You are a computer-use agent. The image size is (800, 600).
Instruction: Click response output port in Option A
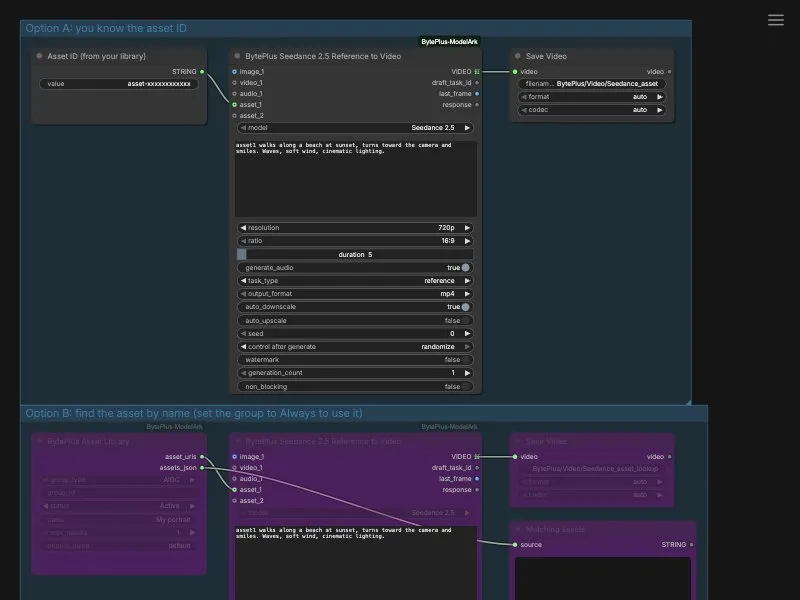pos(477,105)
